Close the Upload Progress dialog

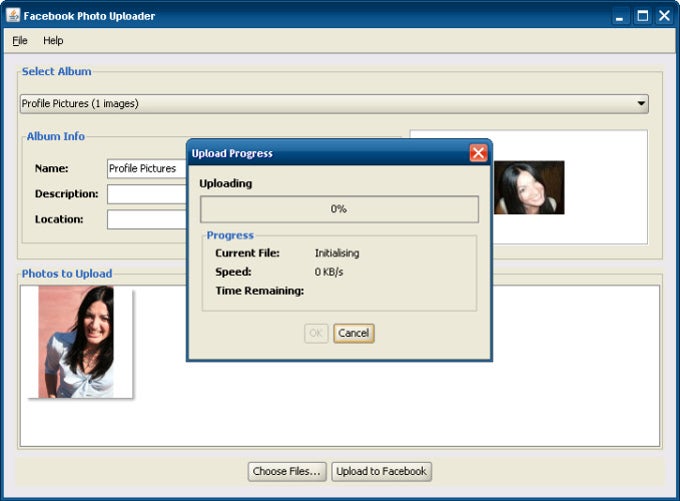pyautogui.click(x=478, y=153)
